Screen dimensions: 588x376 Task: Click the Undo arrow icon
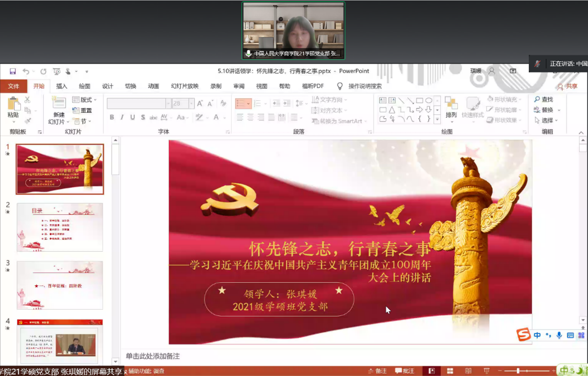click(x=26, y=71)
